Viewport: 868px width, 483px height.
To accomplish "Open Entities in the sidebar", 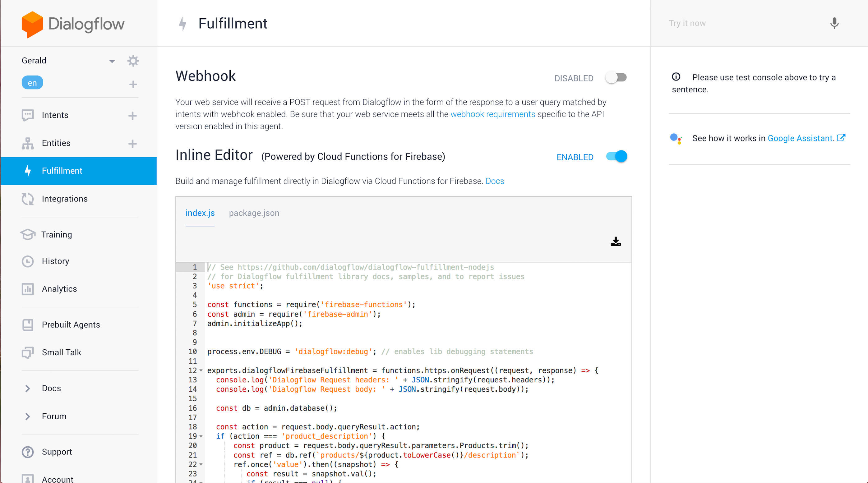I will coord(56,143).
